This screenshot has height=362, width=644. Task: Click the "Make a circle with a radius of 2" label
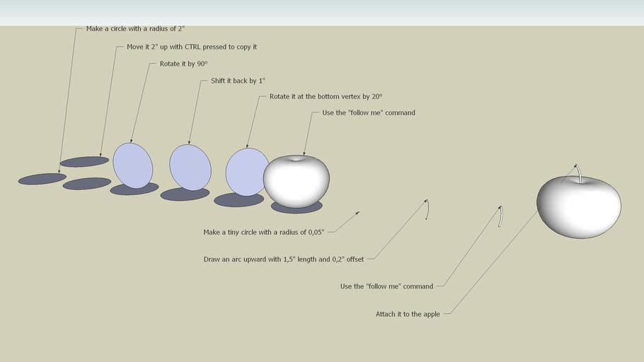click(135, 29)
